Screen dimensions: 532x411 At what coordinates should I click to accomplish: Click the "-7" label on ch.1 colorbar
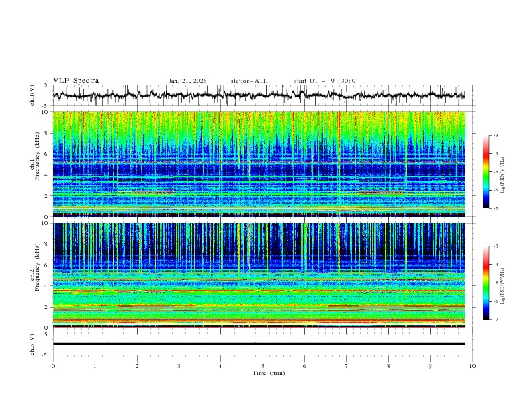(x=495, y=208)
